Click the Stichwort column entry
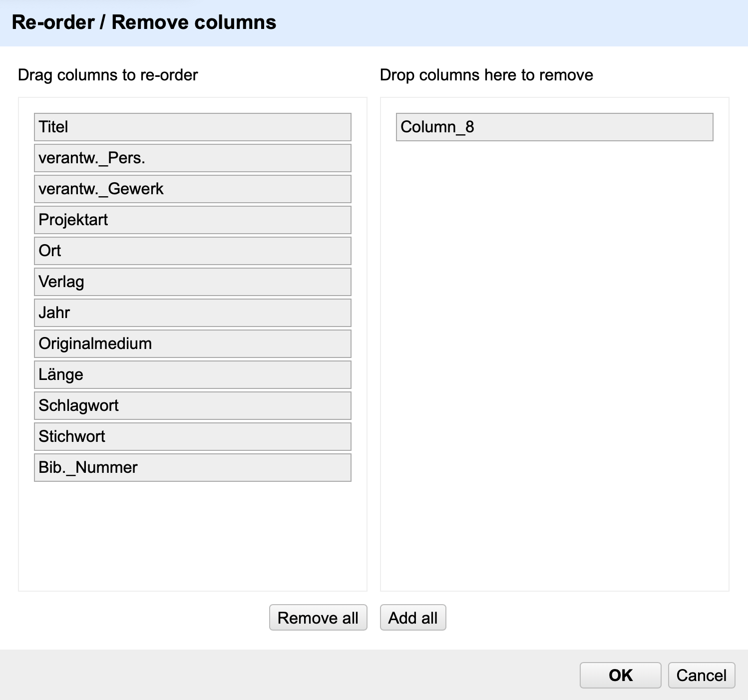 click(192, 436)
